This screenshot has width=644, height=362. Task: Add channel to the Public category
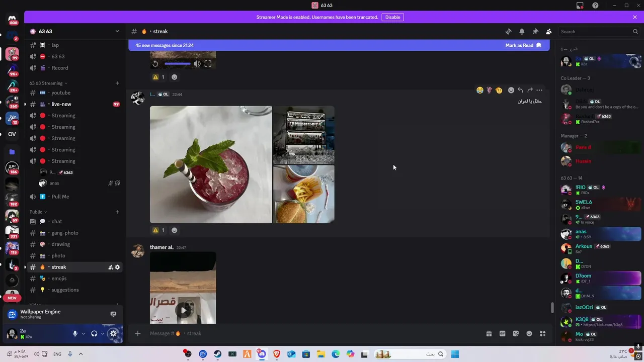(x=117, y=212)
